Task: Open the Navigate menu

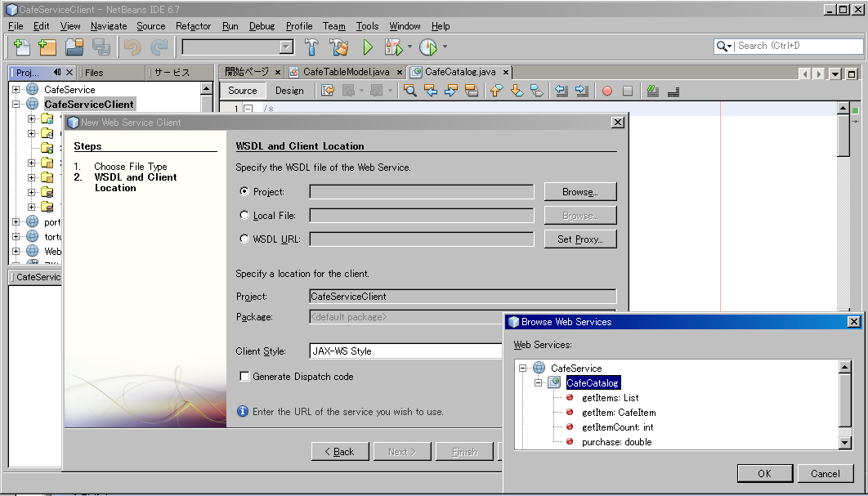Action: click(x=109, y=26)
